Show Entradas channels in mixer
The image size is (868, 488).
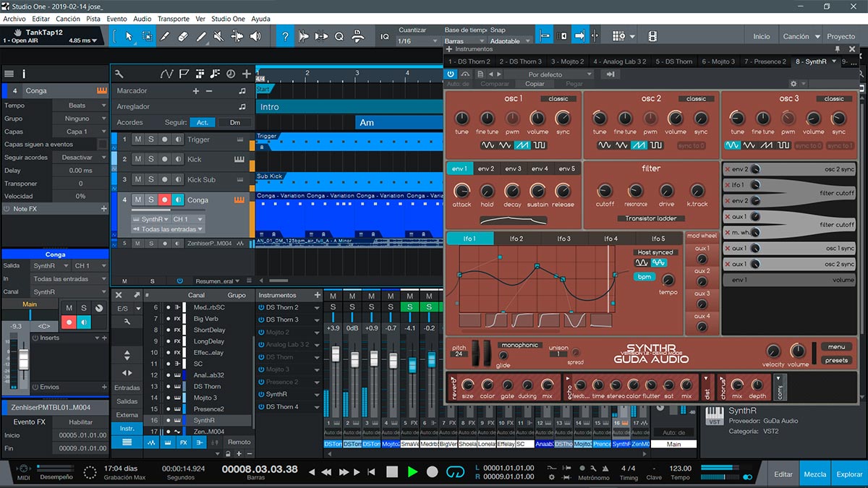tap(127, 388)
